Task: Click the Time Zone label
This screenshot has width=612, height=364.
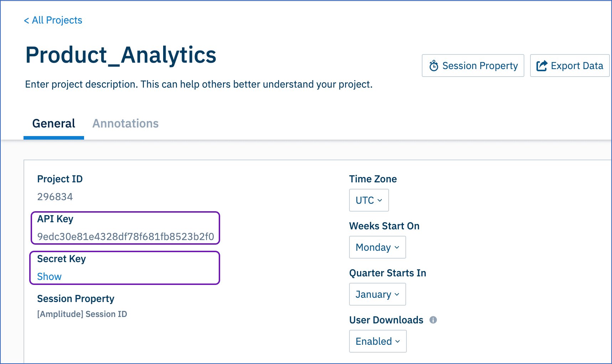Action: click(373, 179)
